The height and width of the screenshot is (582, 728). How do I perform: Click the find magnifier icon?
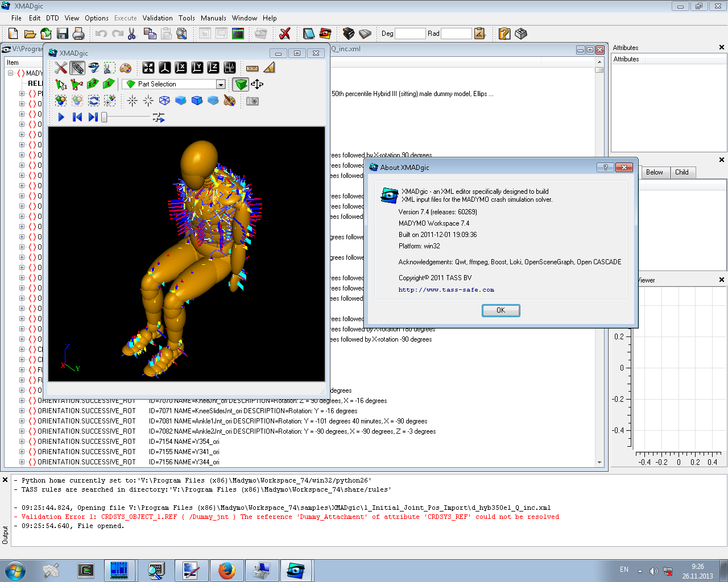[182, 34]
